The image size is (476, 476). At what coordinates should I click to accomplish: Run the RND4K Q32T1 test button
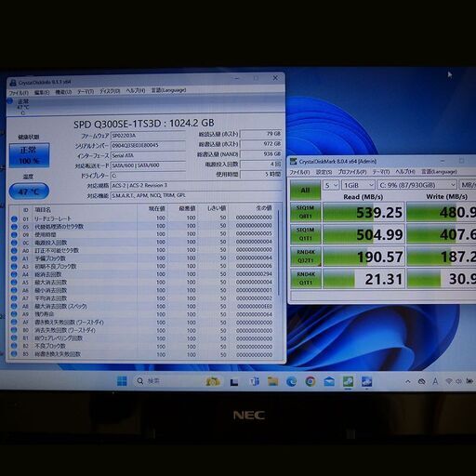click(x=305, y=257)
